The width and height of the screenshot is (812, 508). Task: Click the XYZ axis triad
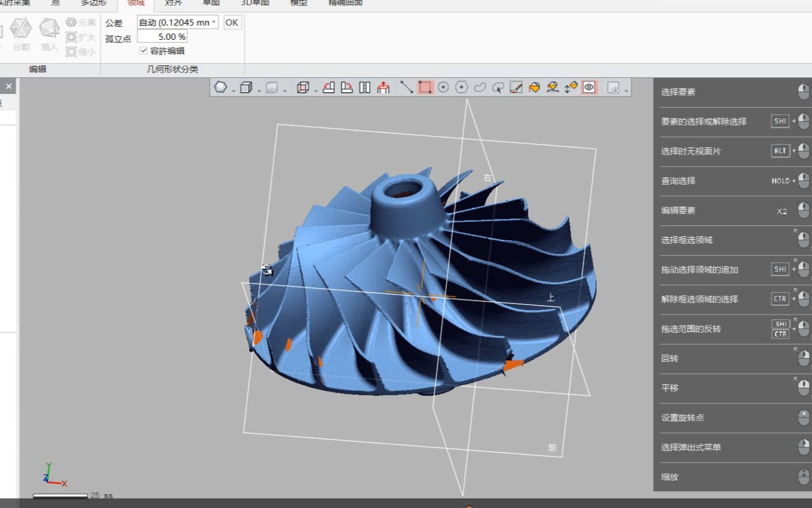click(x=53, y=474)
